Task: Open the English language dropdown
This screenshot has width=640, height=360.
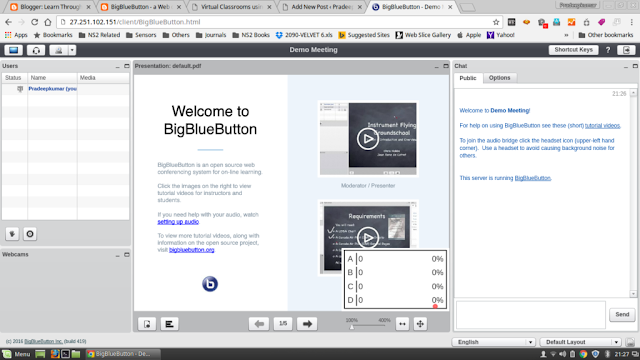Action: tap(493, 342)
